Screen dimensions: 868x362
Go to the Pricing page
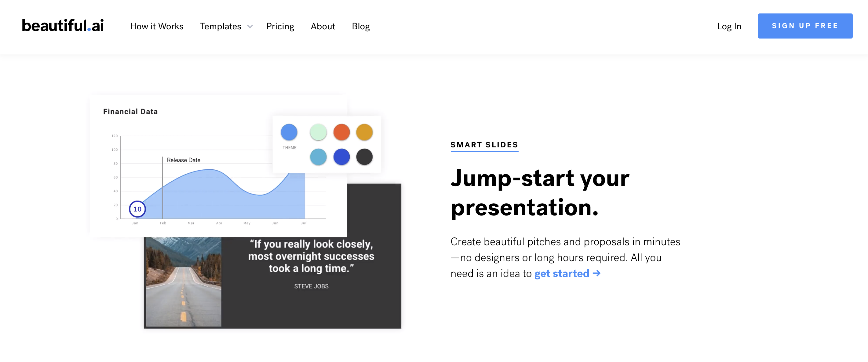pos(280,26)
